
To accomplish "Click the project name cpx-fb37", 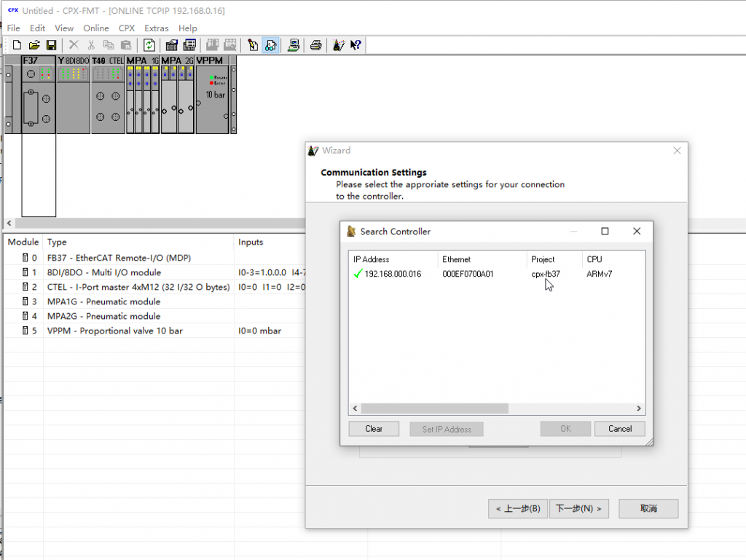I will tap(546, 274).
